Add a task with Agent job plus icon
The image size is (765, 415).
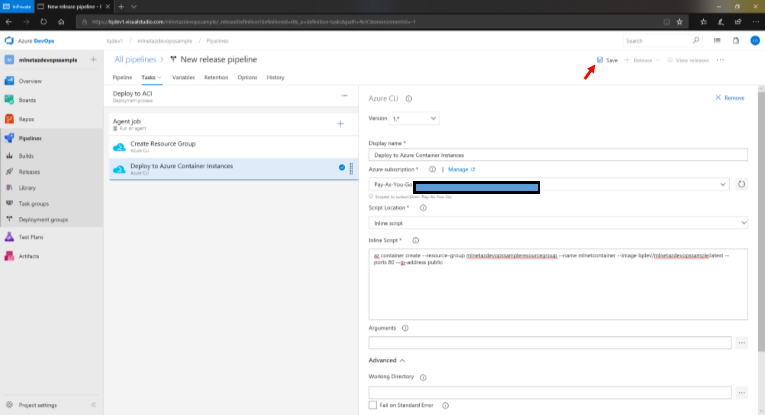340,123
